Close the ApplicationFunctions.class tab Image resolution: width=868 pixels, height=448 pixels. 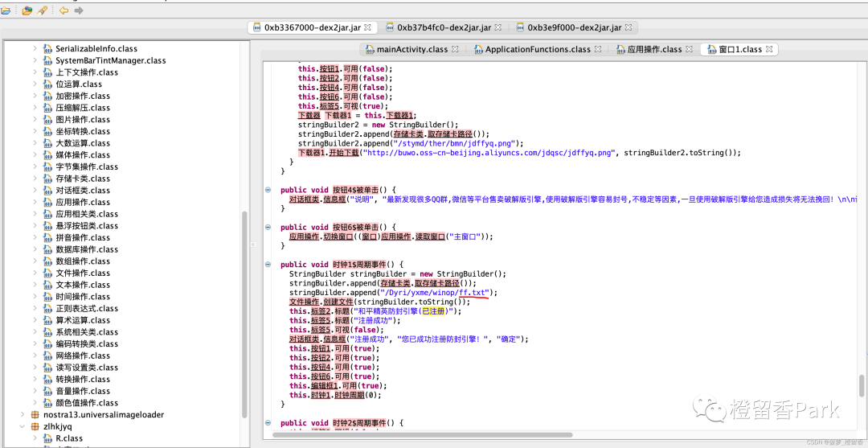(599, 49)
